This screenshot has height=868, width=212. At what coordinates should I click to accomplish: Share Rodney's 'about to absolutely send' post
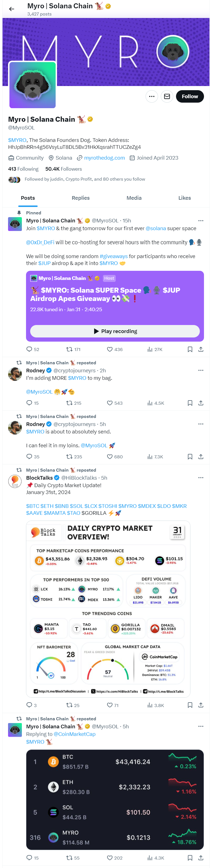[201, 457]
